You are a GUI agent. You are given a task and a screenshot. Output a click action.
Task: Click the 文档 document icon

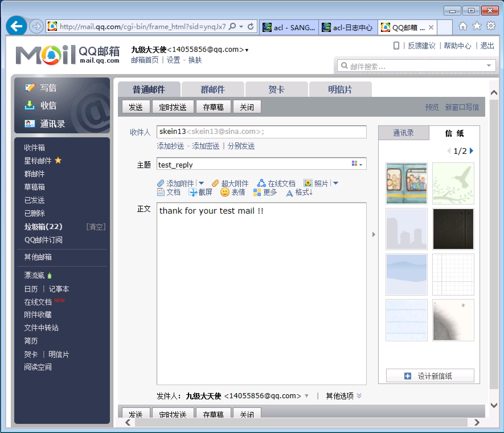[x=161, y=192]
